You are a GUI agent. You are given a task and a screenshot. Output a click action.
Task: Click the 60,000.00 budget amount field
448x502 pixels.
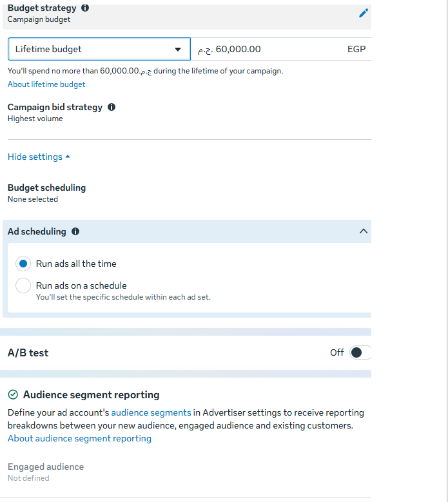(281, 49)
